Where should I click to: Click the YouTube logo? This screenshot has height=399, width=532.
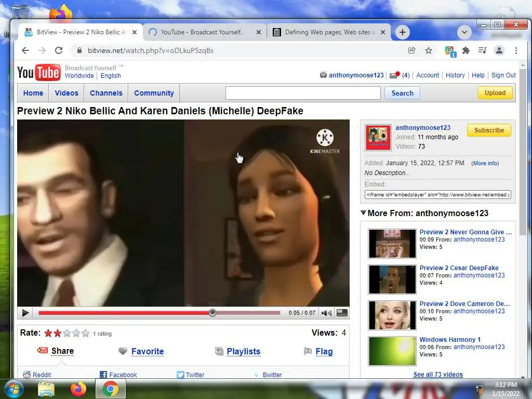(38, 72)
